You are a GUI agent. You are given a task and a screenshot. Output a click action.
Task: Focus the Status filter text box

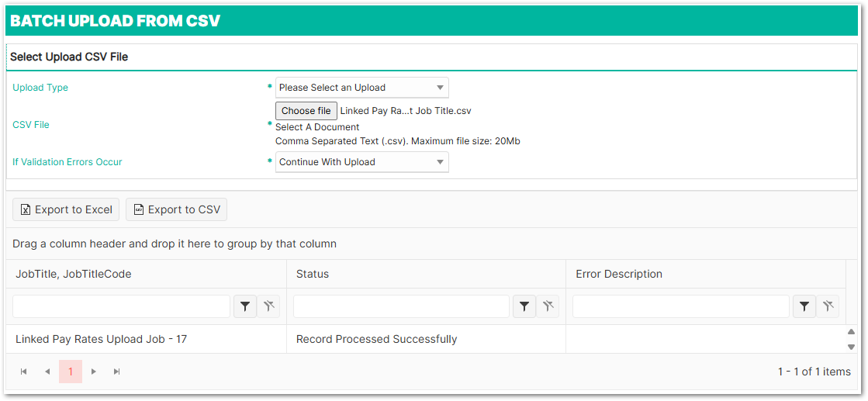[401, 306]
